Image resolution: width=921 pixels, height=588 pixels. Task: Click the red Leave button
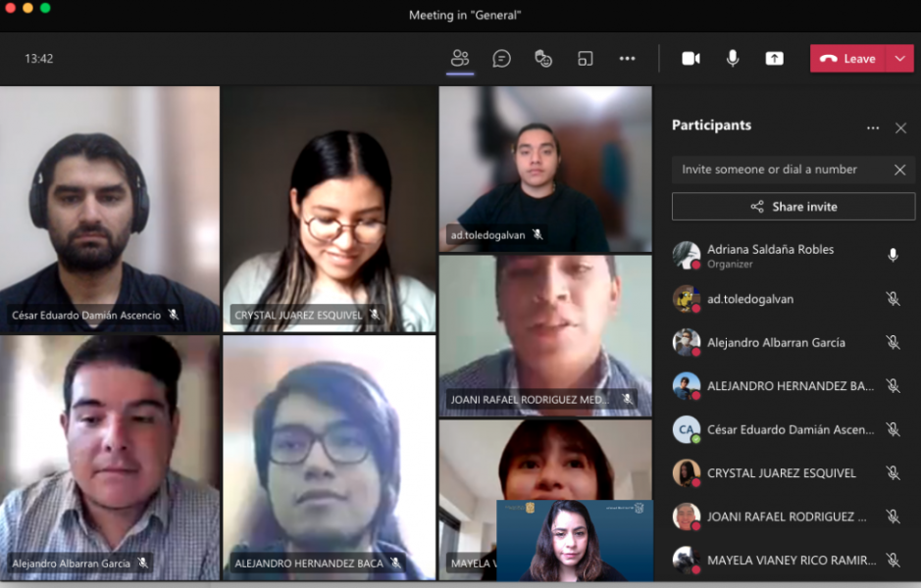pos(848,58)
